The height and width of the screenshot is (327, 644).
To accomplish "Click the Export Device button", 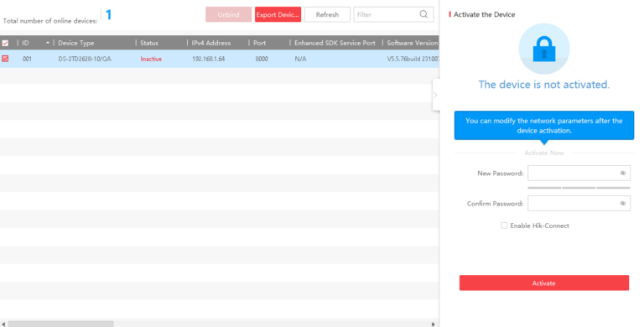I will tap(278, 14).
